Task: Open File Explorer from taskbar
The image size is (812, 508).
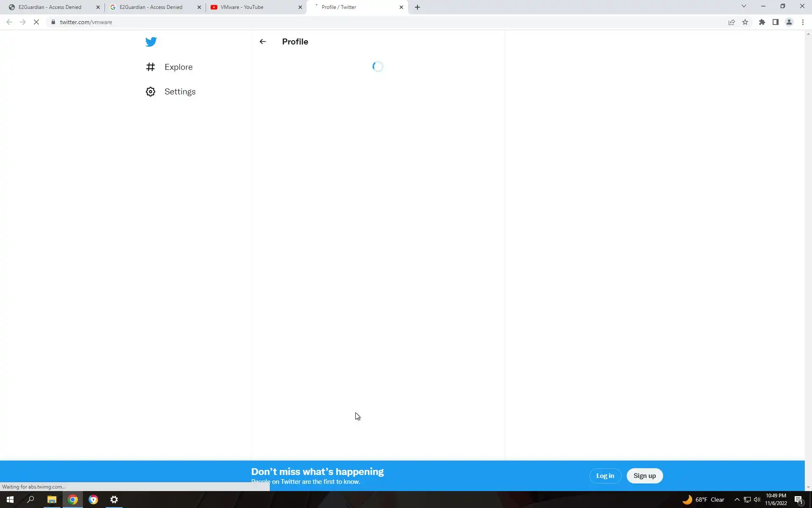Action: 52,500
